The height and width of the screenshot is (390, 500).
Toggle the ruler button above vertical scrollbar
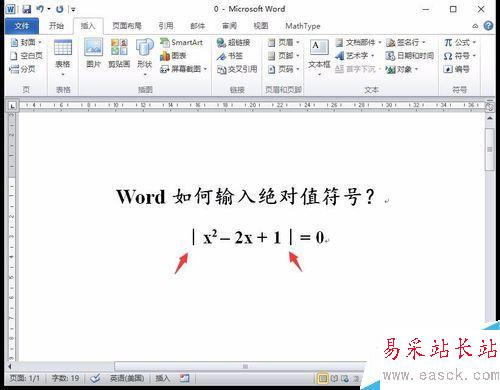tap(490, 107)
